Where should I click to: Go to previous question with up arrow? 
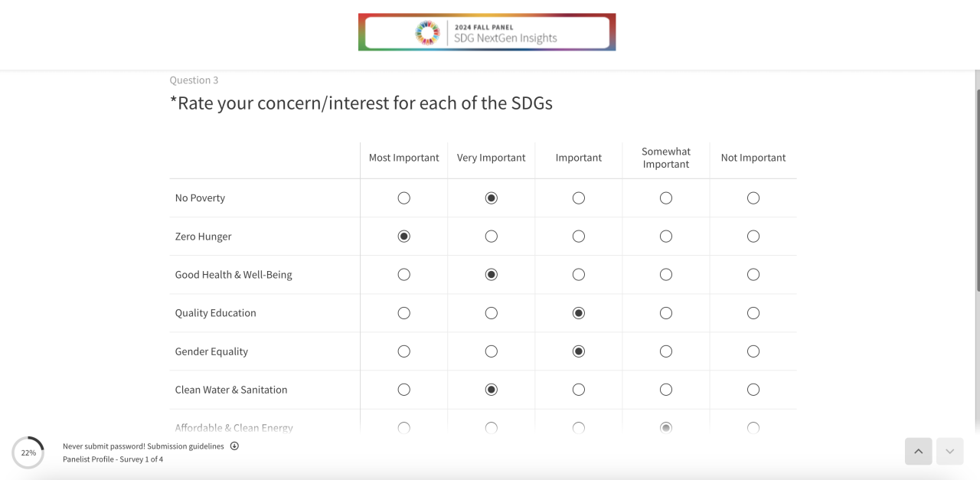point(918,452)
